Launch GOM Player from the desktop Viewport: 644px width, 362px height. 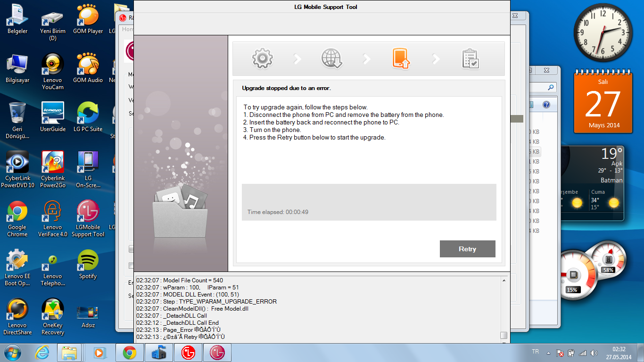tap(88, 19)
